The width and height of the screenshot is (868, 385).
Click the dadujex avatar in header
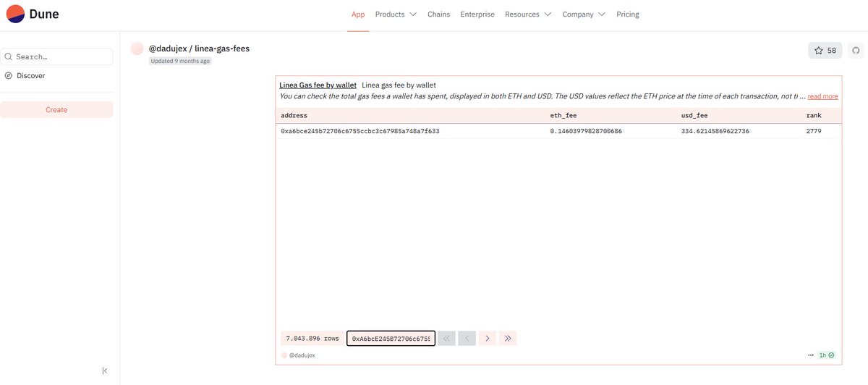pyautogui.click(x=137, y=48)
